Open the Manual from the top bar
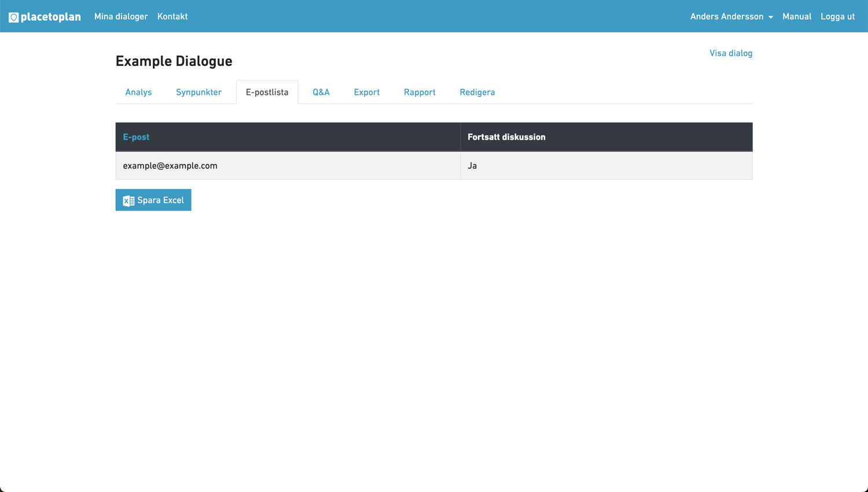 coord(797,17)
